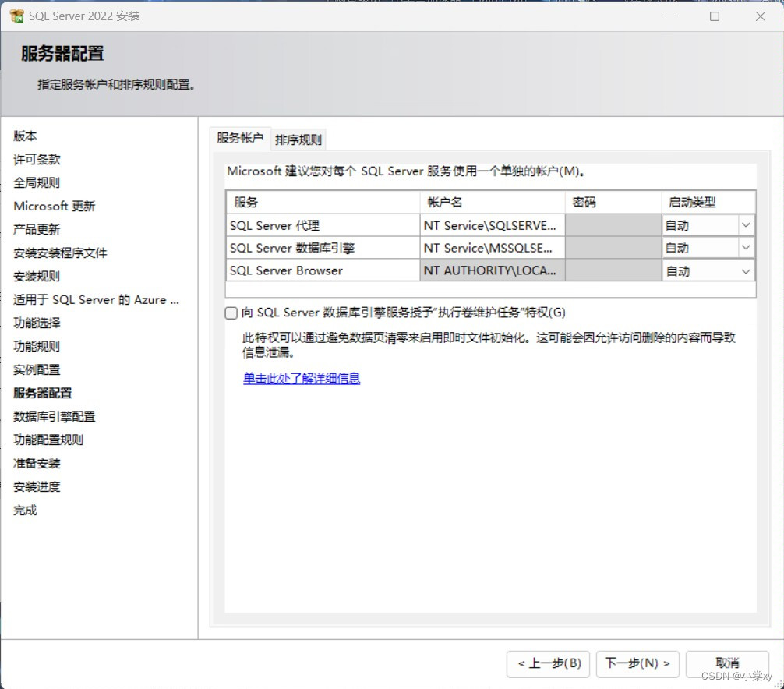784x689 pixels.
Task: Open the 单击此处了解详细信息 link
Action: click(302, 379)
